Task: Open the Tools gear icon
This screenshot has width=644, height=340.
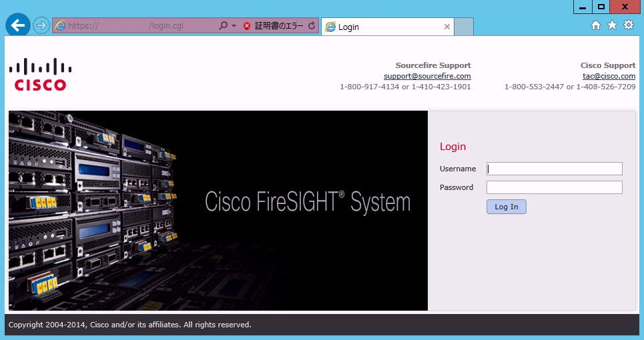Action: click(x=629, y=25)
